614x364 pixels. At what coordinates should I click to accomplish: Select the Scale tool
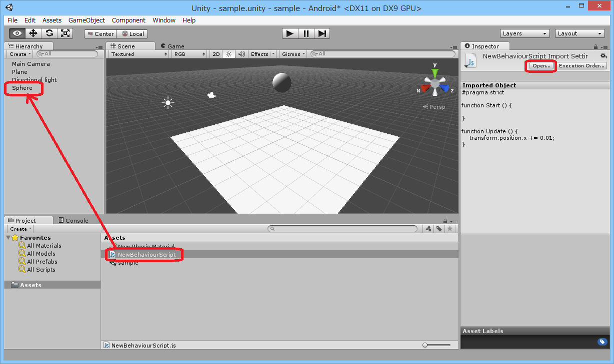tap(65, 33)
